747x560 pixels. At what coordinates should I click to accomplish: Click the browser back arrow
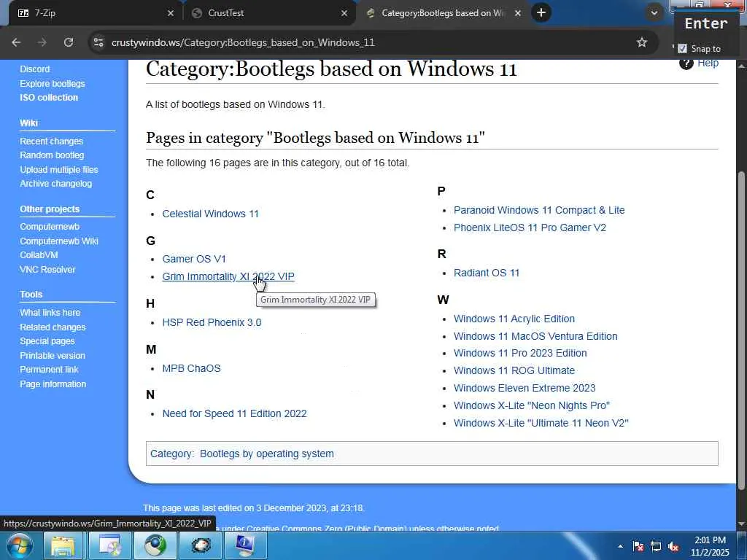(x=16, y=42)
